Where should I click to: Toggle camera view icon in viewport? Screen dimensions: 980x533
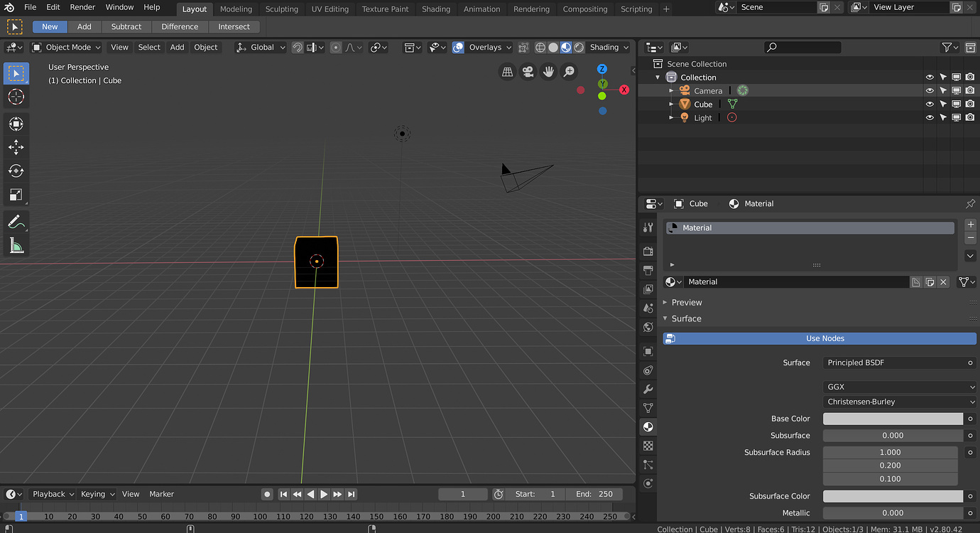coord(528,71)
